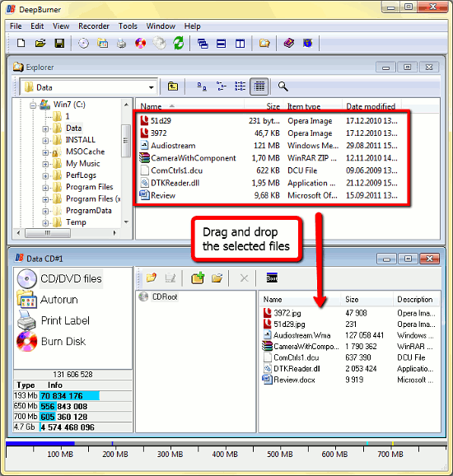Image resolution: width=453 pixels, height=476 pixels.
Task: Click the magnifier search icon in Explorer
Action: point(283,86)
